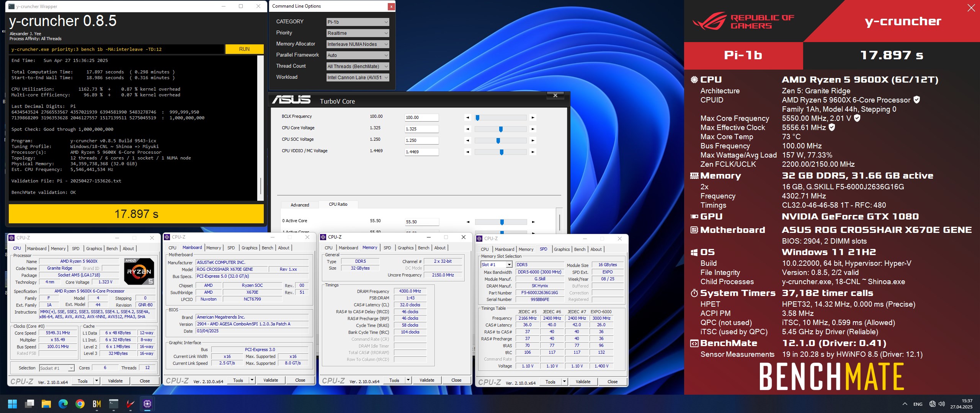Open the volume control in the system tray
The width and height of the screenshot is (980, 413).
click(x=942, y=404)
